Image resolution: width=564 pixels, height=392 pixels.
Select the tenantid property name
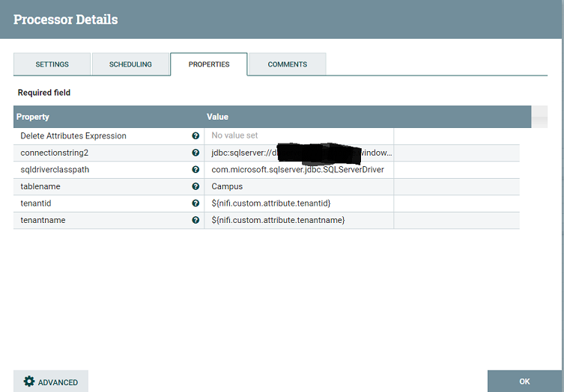click(36, 203)
